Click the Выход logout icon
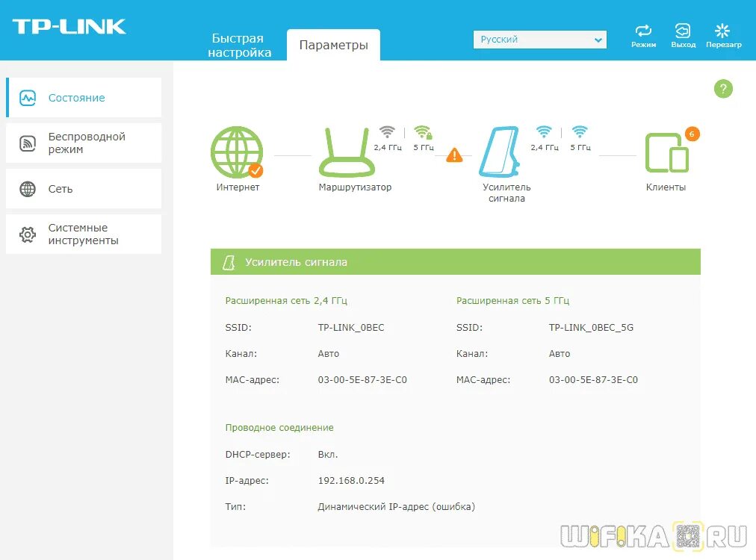Screen dimensions: 756x560 point(683,31)
